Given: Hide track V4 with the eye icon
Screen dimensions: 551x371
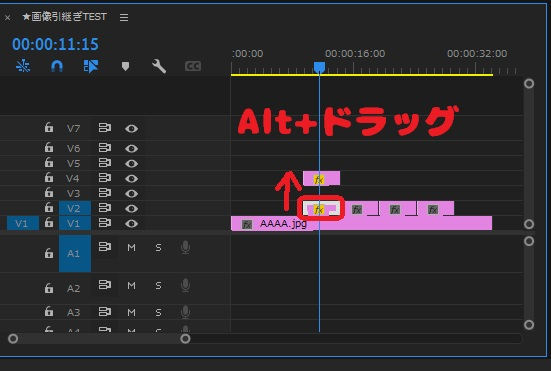Looking at the screenshot, I should pyautogui.click(x=131, y=178).
